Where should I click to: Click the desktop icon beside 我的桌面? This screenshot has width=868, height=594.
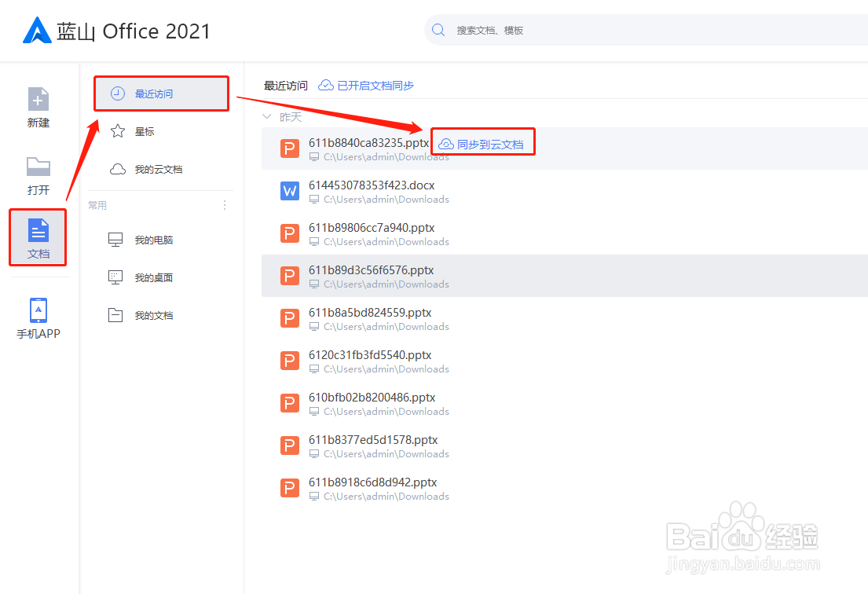[x=115, y=277]
